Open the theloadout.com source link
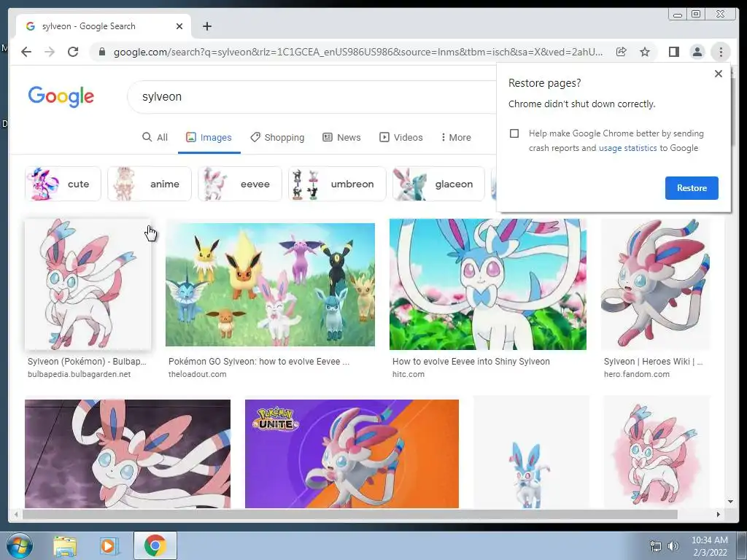 coord(197,374)
